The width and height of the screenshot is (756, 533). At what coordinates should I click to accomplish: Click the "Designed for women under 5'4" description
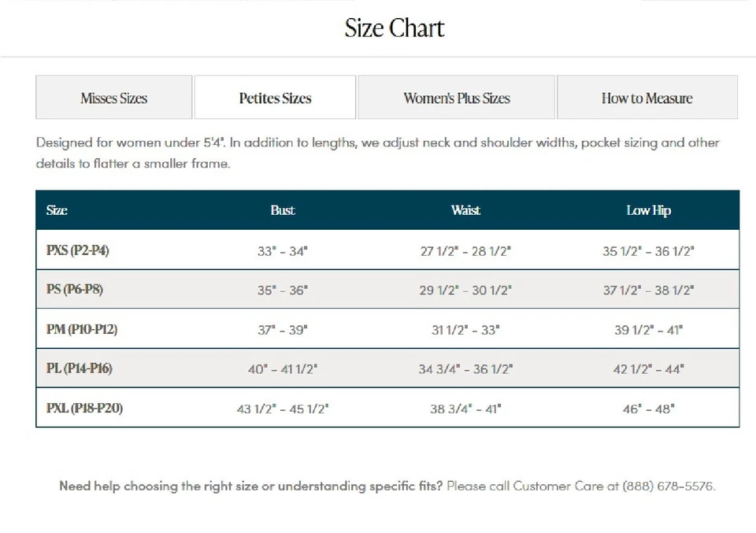(377, 153)
